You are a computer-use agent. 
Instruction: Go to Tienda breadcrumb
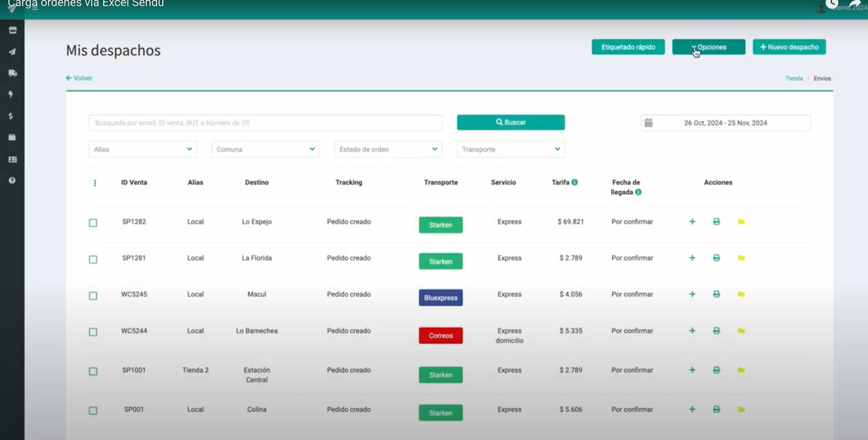click(794, 79)
